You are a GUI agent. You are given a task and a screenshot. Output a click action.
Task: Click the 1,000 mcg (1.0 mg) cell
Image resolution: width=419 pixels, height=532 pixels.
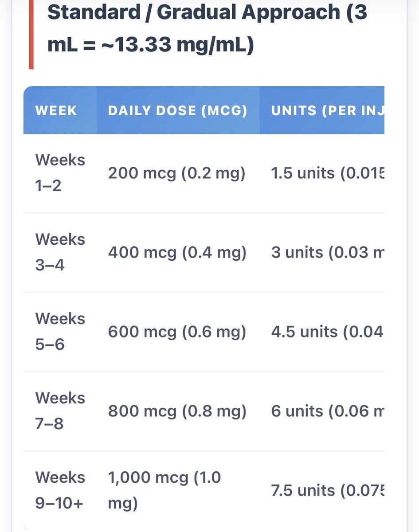pos(164,490)
